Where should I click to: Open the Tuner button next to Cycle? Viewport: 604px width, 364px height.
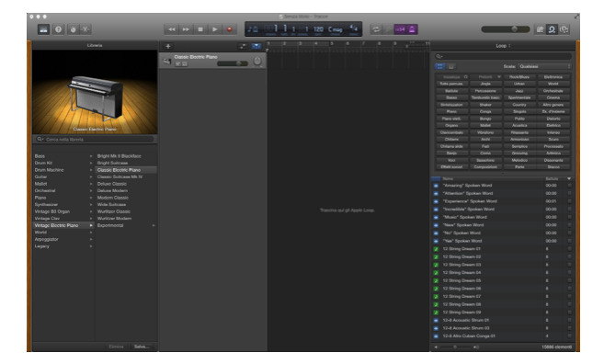[x=388, y=29]
